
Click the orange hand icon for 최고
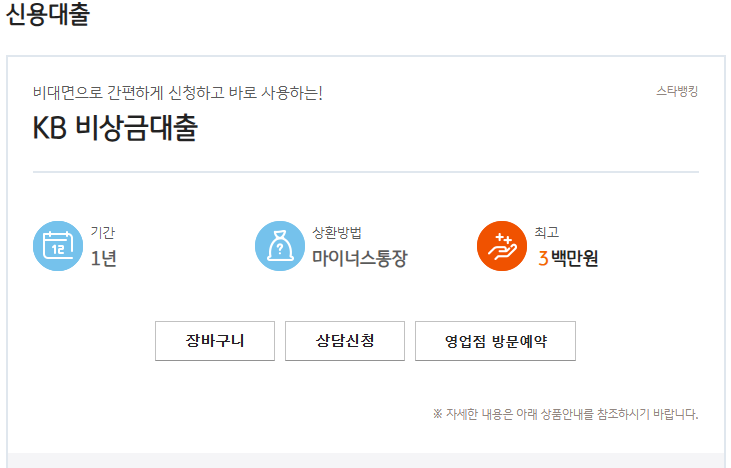pyautogui.click(x=502, y=246)
